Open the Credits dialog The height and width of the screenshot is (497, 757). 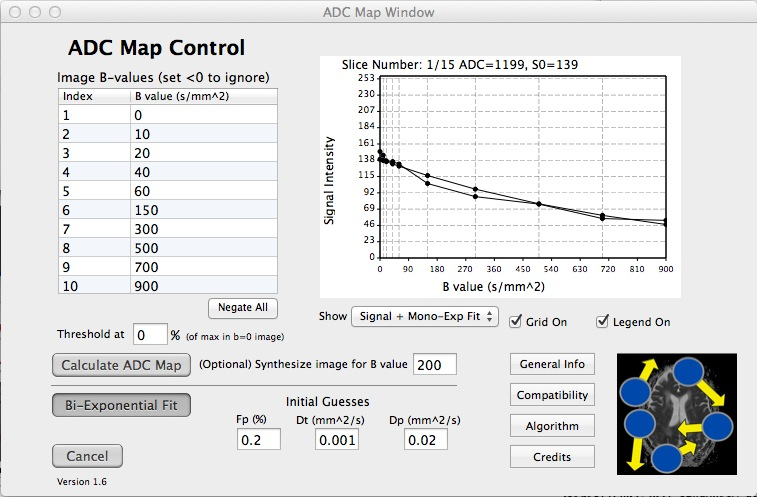(x=552, y=457)
